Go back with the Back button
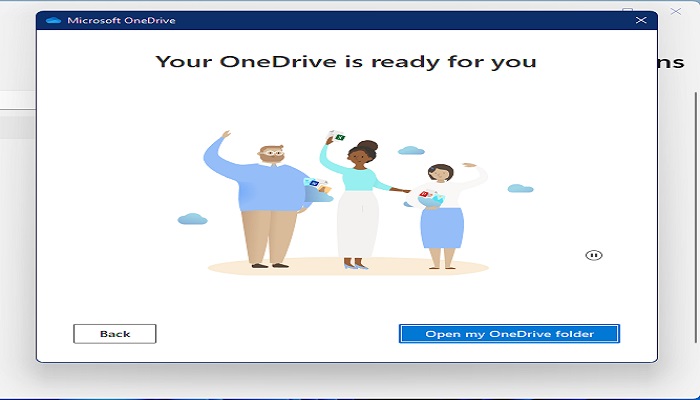The width and height of the screenshot is (700, 400). [x=115, y=334]
